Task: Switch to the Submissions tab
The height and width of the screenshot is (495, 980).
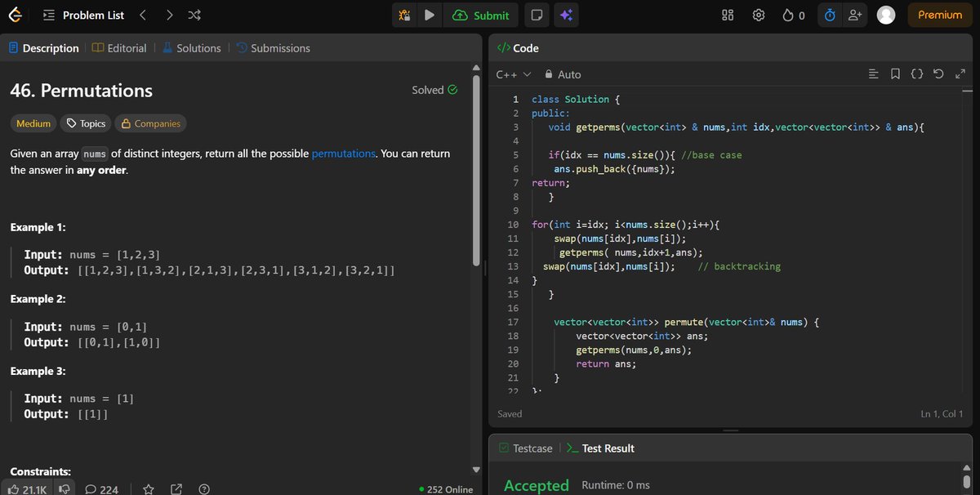Action: coord(274,48)
